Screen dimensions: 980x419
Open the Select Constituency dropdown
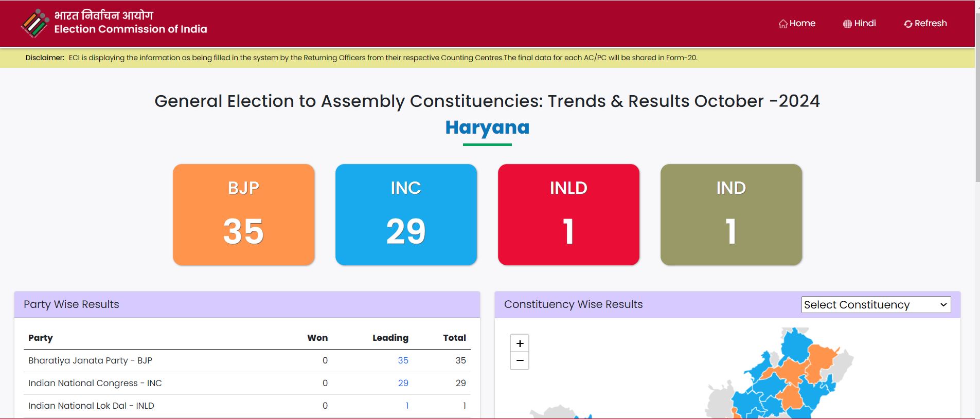[x=876, y=304]
